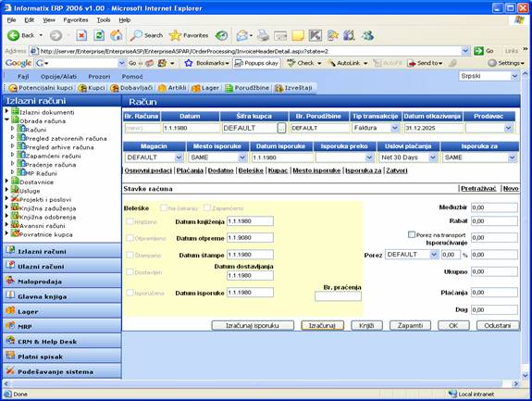
Task: Open the IE Home page icon
Action: [117, 35]
